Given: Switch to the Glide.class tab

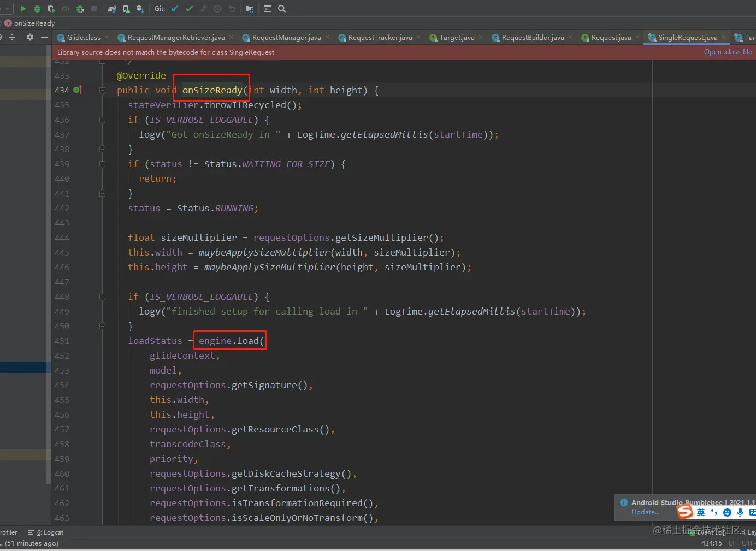Looking at the screenshot, I should tap(84, 37).
